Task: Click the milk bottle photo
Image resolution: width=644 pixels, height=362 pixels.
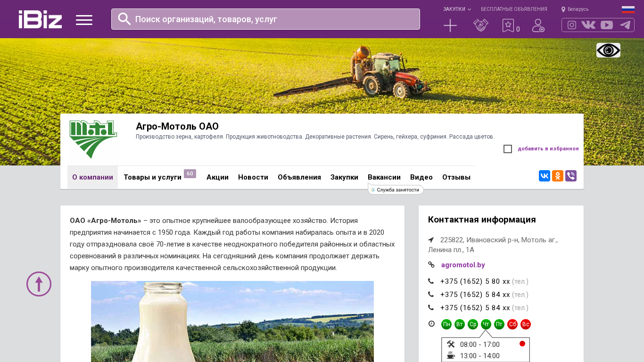Action: [x=232, y=321]
